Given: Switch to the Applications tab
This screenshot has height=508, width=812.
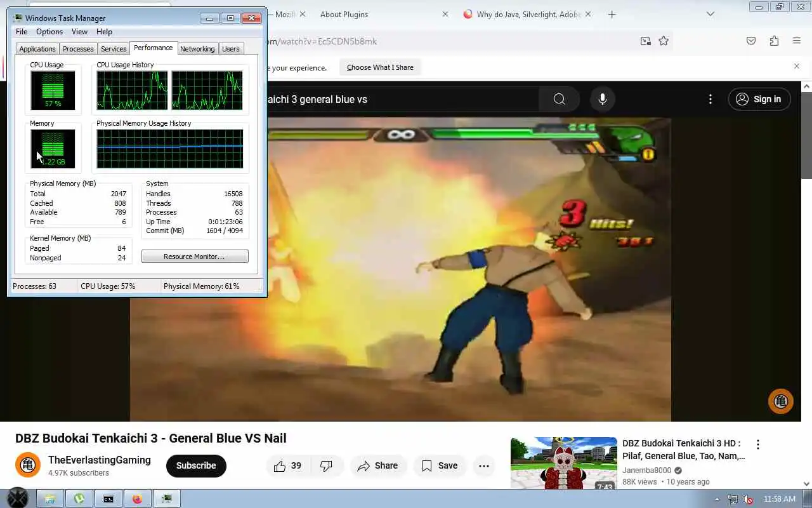Looking at the screenshot, I should pyautogui.click(x=37, y=49).
